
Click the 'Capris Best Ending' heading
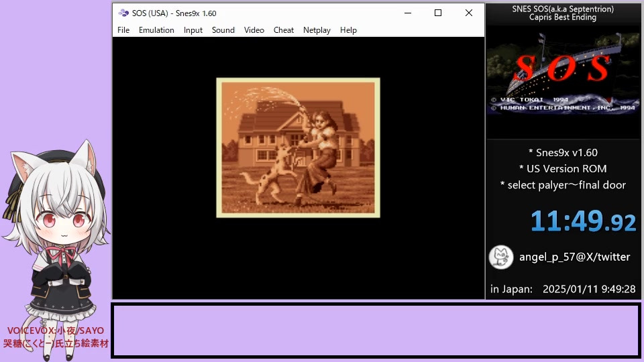[x=563, y=17]
